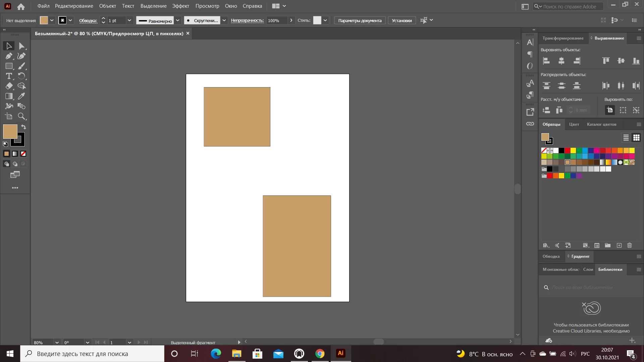Click delete swatch trash icon
Viewport: 644px width, 362px height.
(630, 245)
